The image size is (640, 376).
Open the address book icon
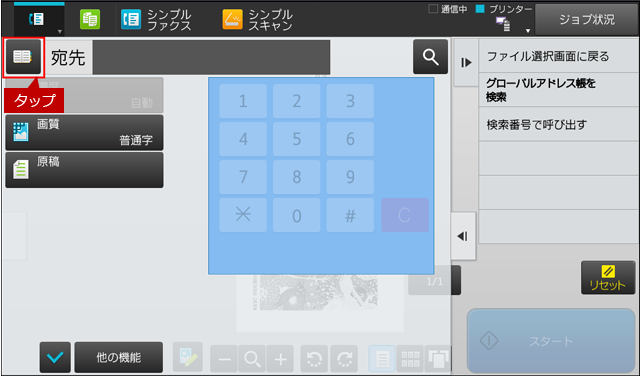tap(23, 57)
